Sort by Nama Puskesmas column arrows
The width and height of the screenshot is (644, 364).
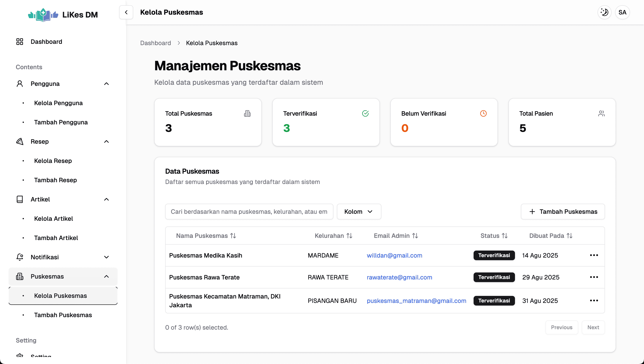pos(233,236)
